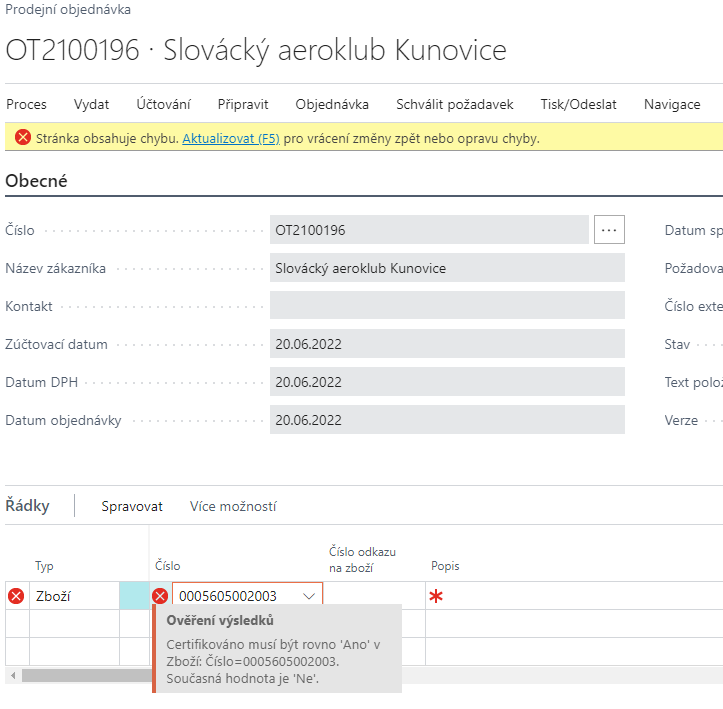The height and width of the screenshot is (709, 723).
Task: Open the Proces menu
Action: click(26, 104)
